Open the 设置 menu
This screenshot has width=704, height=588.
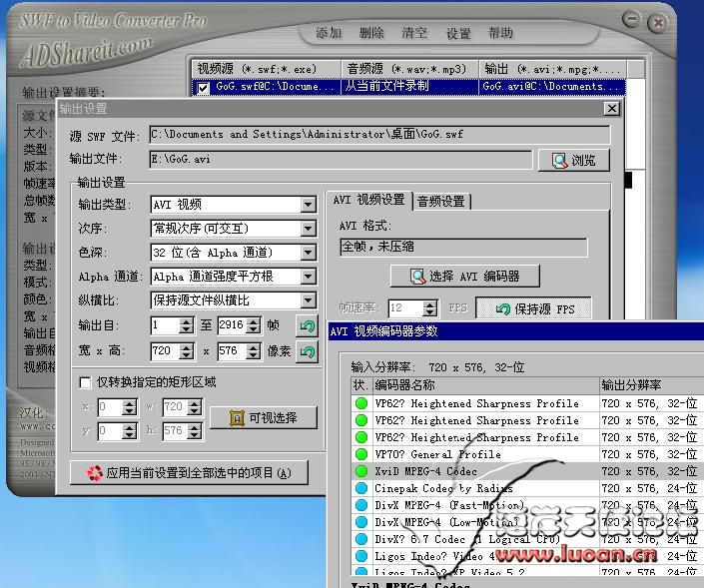pyautogui.click(x=458, y=33)
